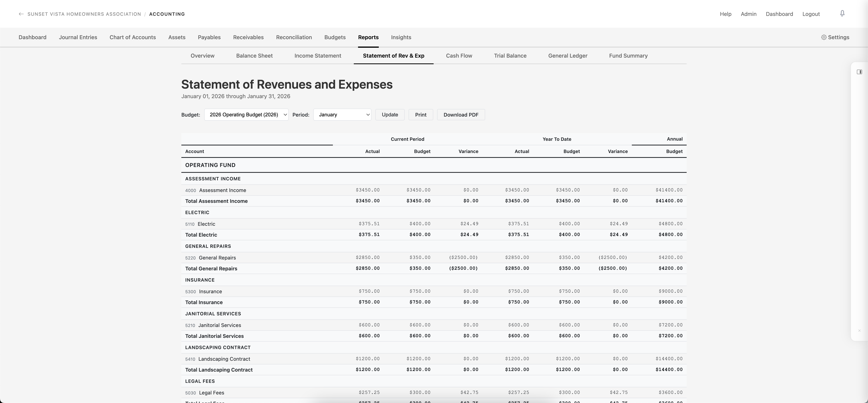Navigate back using the left arrow icon

point(21,14)
